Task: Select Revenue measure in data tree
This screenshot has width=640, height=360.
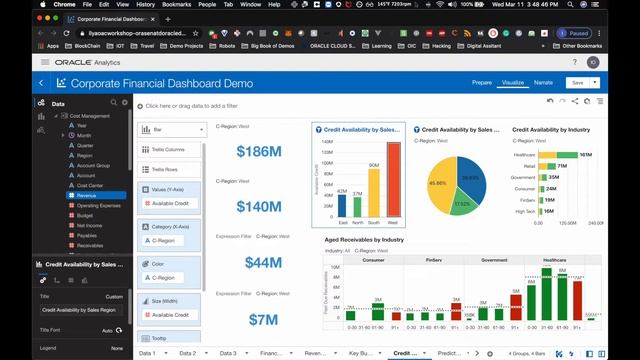Action: tap(96, 196)
